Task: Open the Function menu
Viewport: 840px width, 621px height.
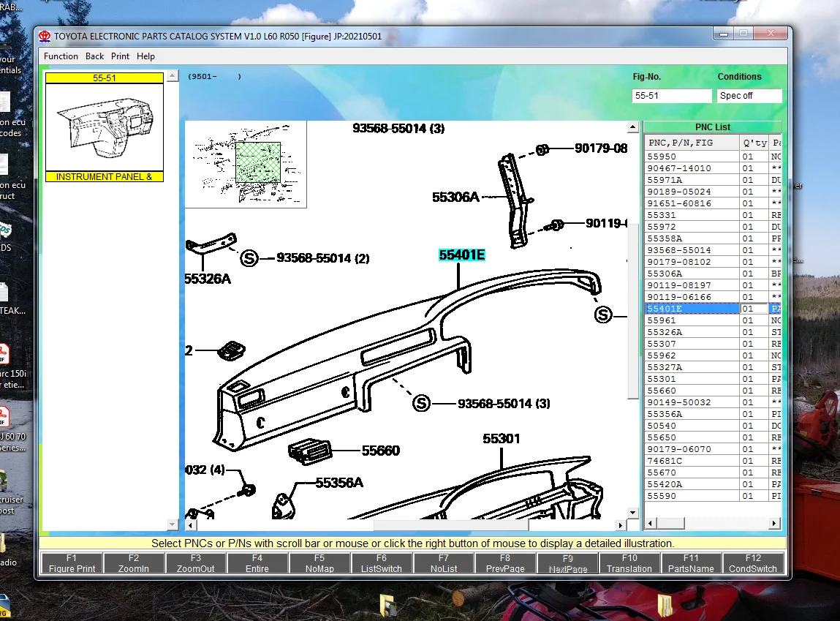Action: [61, 56]
